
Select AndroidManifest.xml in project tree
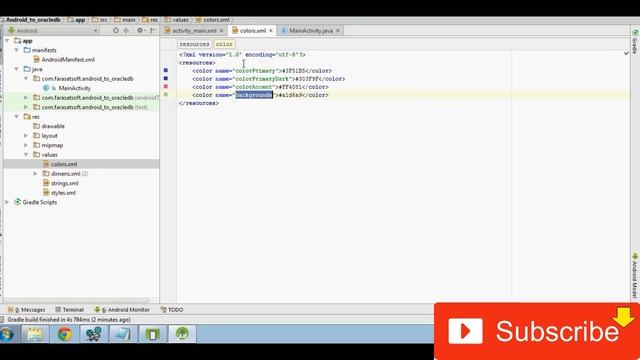click(x=68, y=60)
